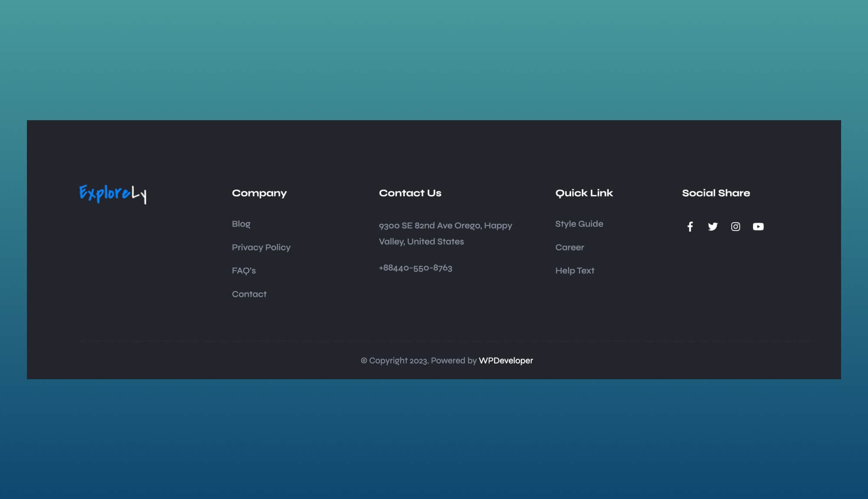Click the +88440-550-8763 phone number

click(x=415, y=268)
